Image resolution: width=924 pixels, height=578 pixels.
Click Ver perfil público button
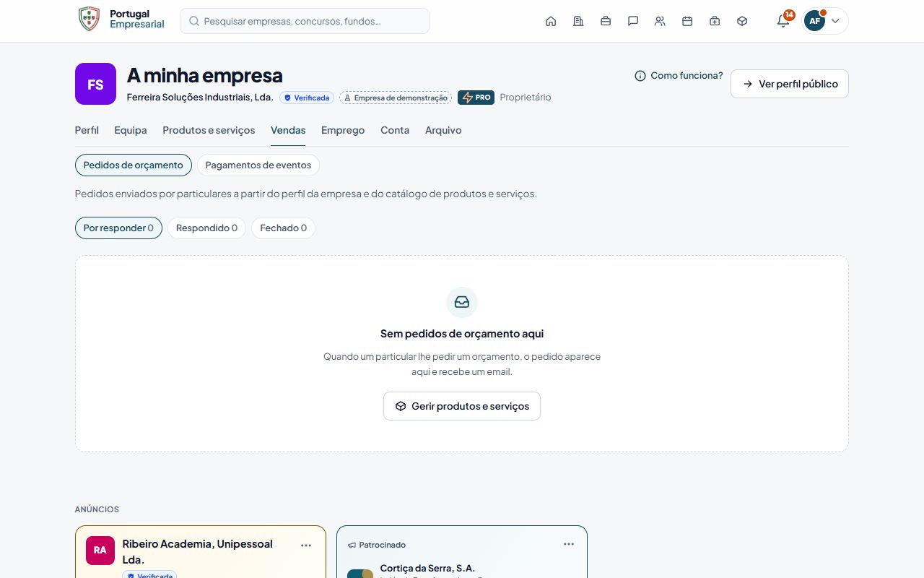(790, 84)
